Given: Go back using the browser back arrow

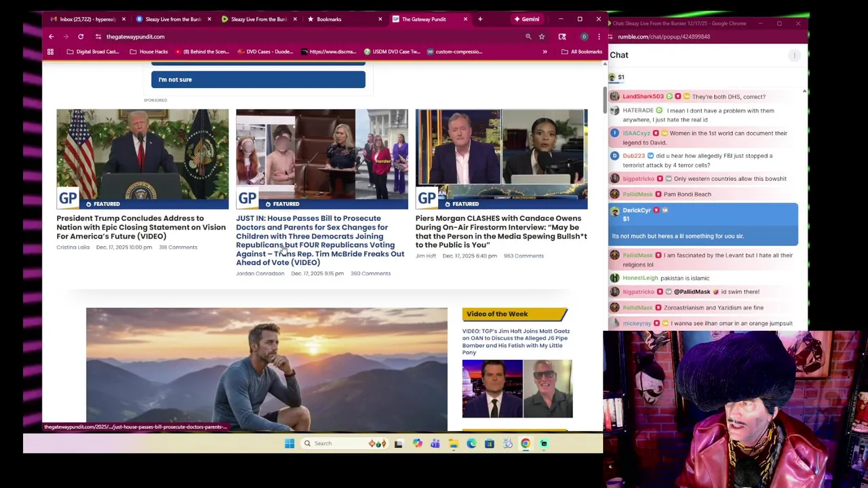Looking at the screenshot, I should (x=51, y=37).
